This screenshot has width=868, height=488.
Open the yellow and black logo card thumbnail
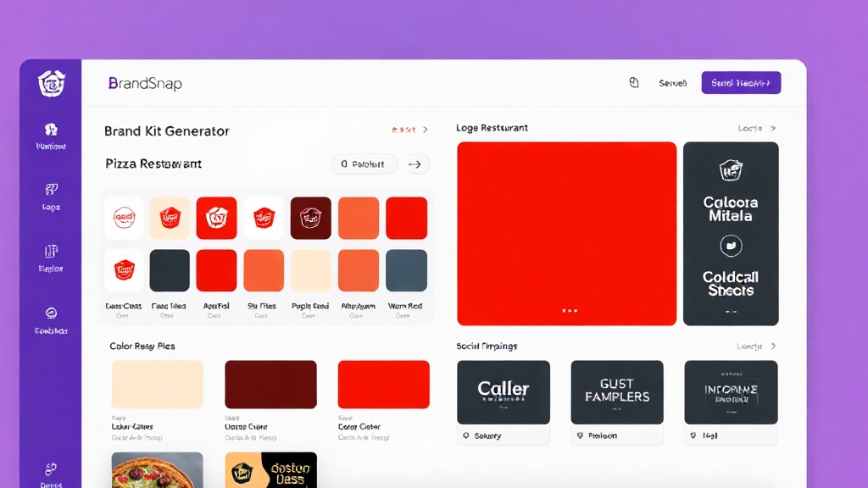pyautogui.click(x=270, y=470)
